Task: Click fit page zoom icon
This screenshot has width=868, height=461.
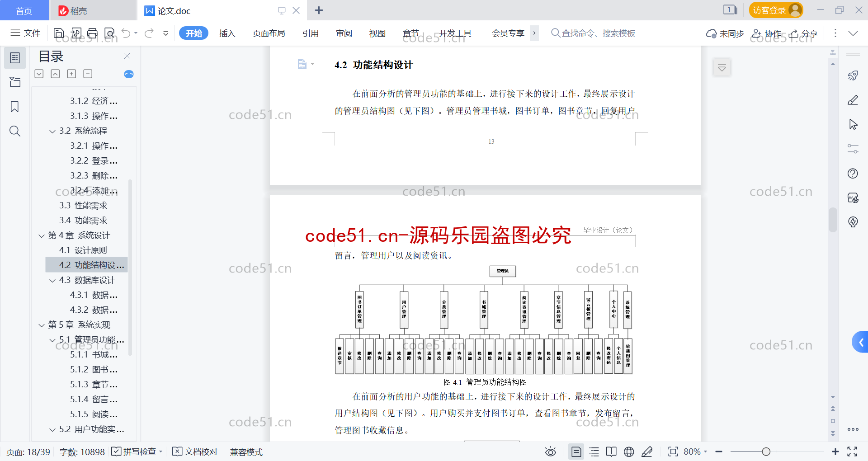Action: pyautogui.click(x=673, y=452)
